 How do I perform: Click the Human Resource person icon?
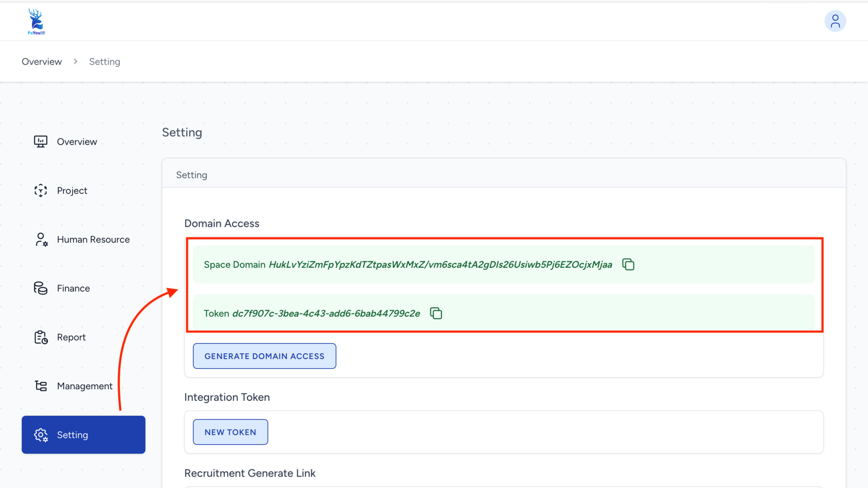[x=41, y=240]
